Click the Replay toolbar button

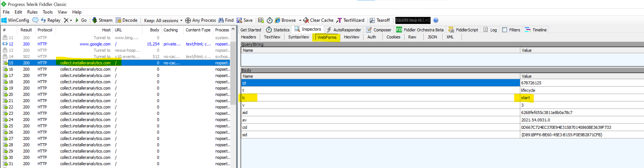[51, 20]
